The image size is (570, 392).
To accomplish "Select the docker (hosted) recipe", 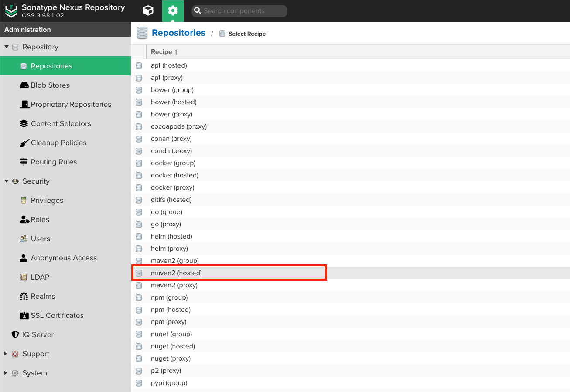I will click(350, 175).
